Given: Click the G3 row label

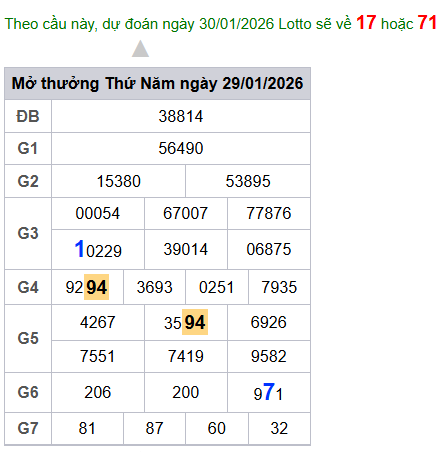Looking at the screenshot, I should point(28,234).
